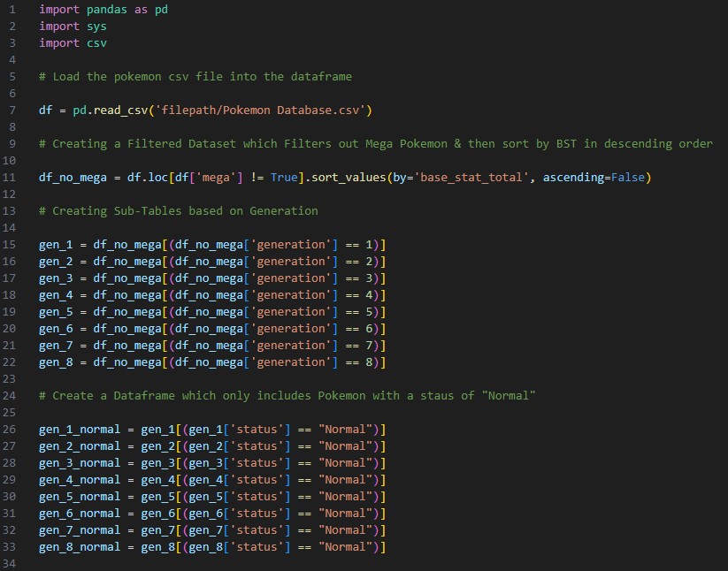The image size is (728, 571).
Task: Click gen_8_normal variable on line 33
Action: point(80,547)
